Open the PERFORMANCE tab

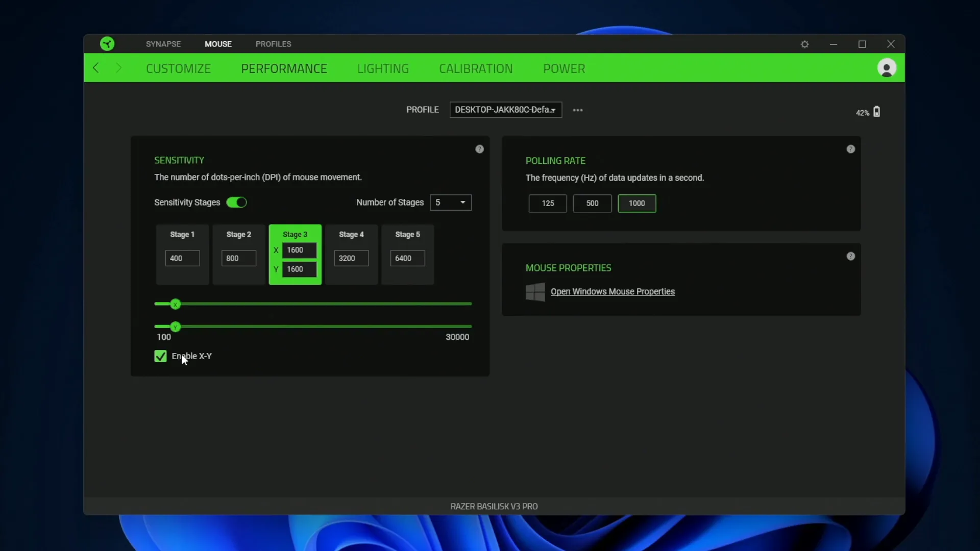(x=284, y=68)
